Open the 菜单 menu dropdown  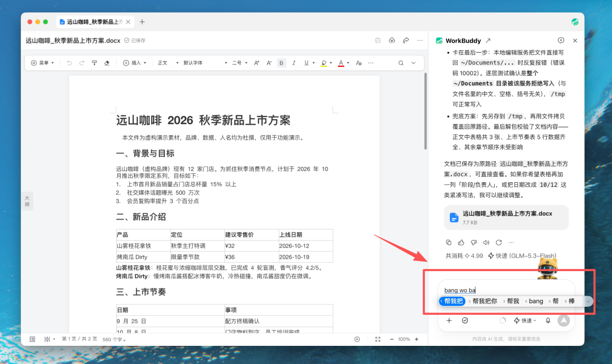[42, 63]
